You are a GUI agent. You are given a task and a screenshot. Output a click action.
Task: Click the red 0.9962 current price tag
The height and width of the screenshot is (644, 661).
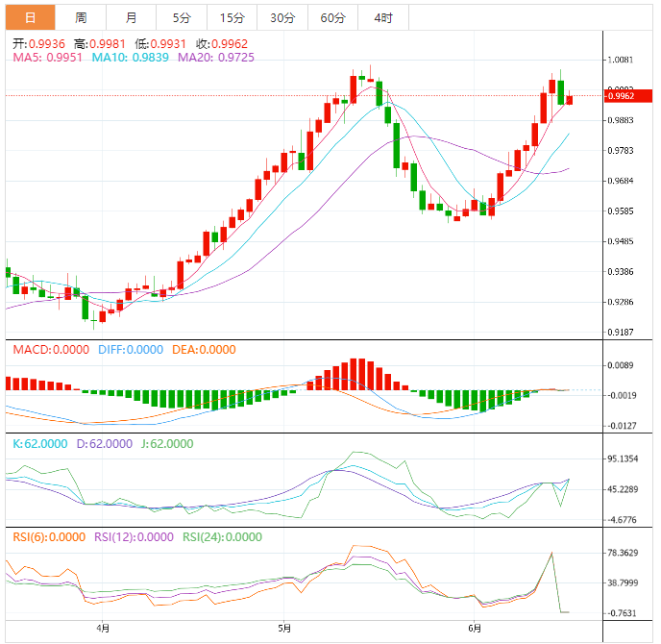pyautogui.click(x=621, y=96)
